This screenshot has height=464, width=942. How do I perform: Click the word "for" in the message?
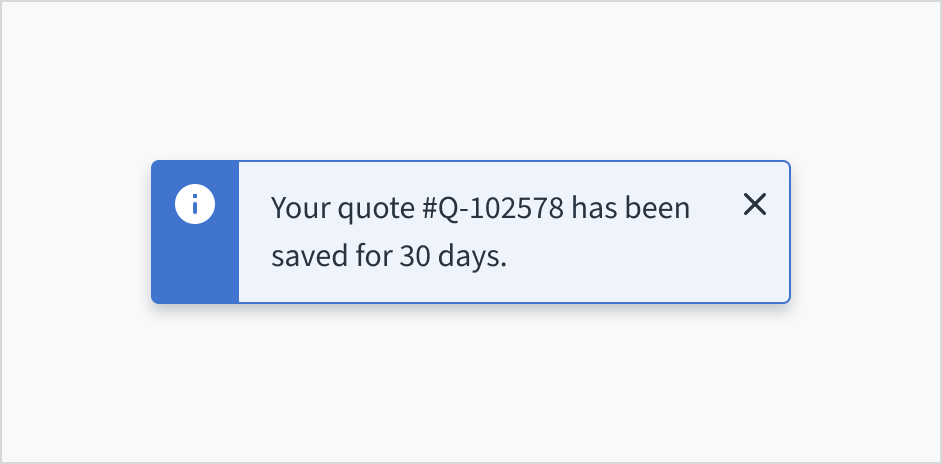click(370, 256)
